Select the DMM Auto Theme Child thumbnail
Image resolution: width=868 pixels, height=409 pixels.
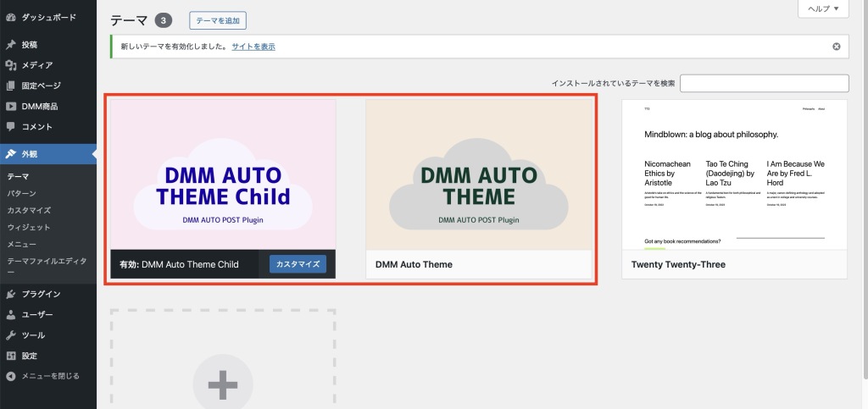pyautogui.click(x=223, y=174)
